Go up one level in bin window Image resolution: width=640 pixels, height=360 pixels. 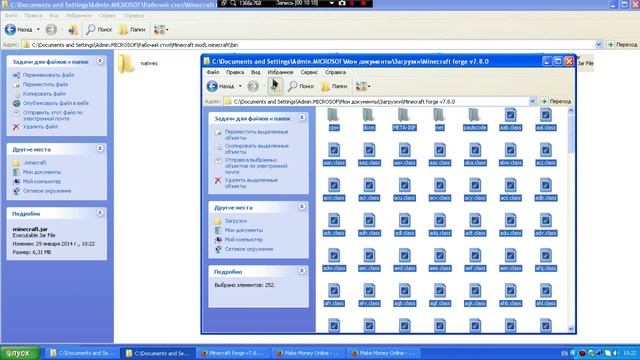tap(73, 29)
